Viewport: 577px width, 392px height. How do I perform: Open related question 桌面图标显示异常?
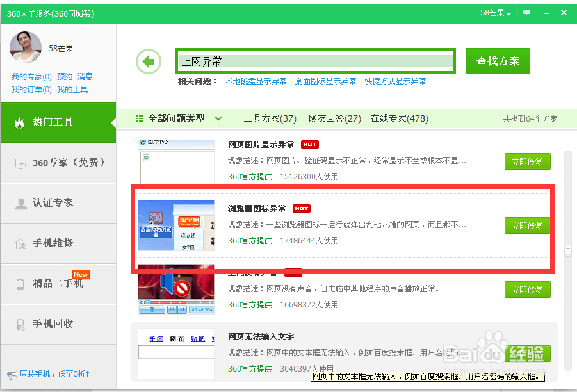pos(326,81)
